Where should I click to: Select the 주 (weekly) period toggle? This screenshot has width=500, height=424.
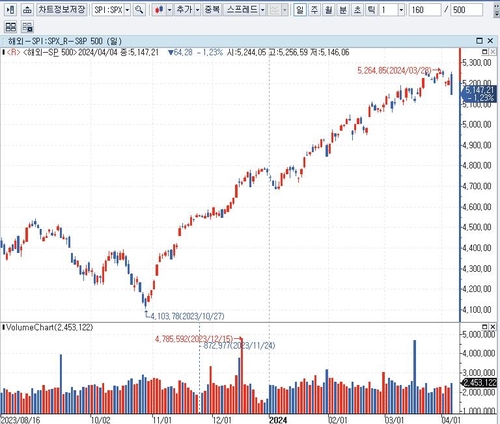314,10
